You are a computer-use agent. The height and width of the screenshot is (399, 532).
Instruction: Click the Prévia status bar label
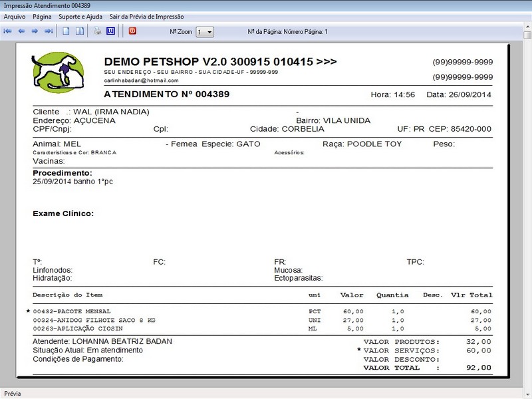pyautogui.click(x=13, y=394)
